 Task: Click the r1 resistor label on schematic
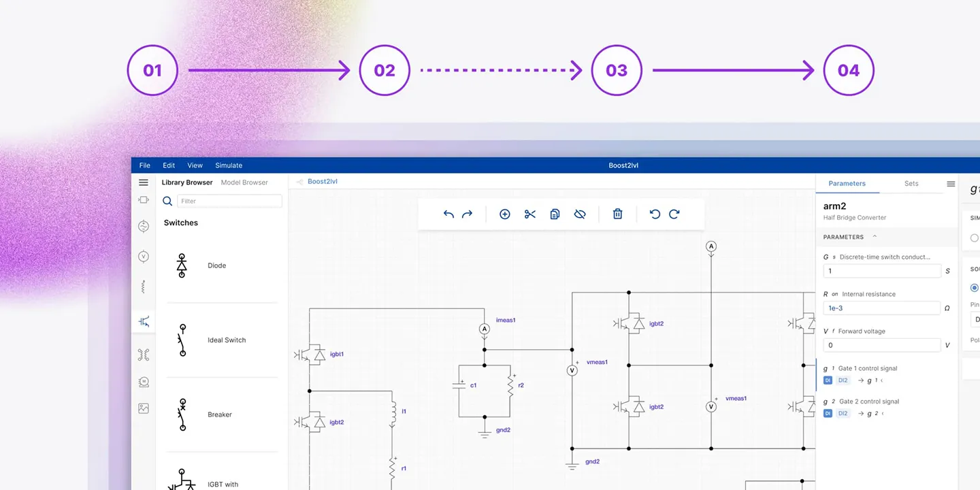tap(404, 468)
